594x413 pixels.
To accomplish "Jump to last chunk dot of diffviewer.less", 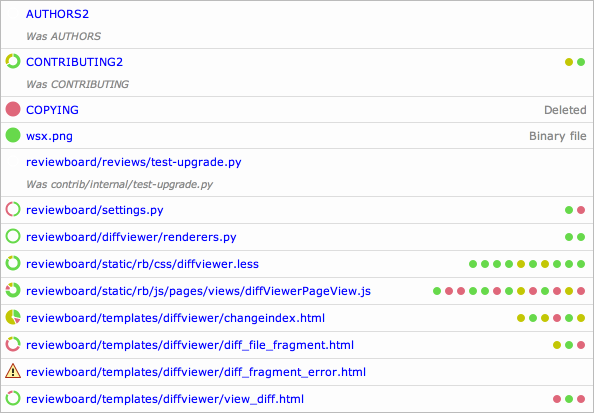I will coord(581,264).
